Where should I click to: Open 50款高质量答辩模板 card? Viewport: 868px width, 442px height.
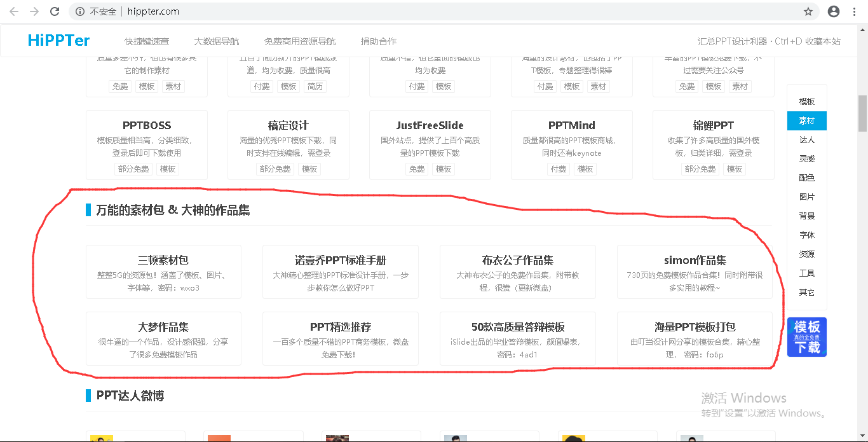click(518, 338)
